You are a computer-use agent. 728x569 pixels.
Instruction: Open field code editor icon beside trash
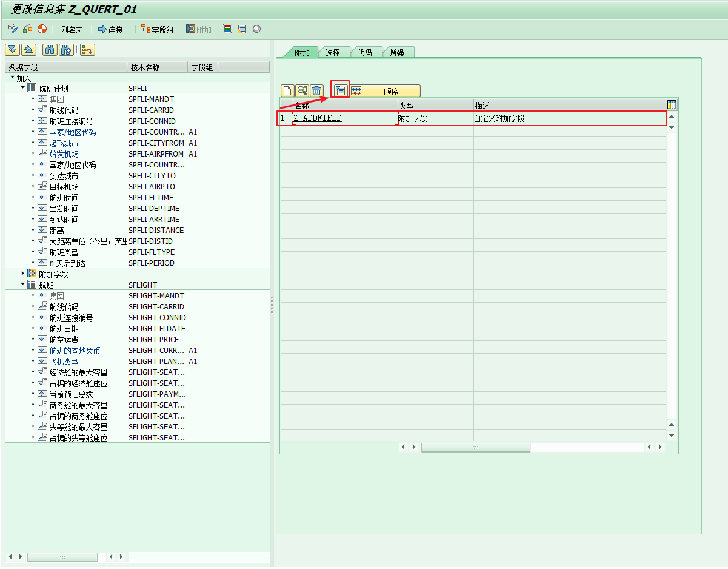pos(340,90)
